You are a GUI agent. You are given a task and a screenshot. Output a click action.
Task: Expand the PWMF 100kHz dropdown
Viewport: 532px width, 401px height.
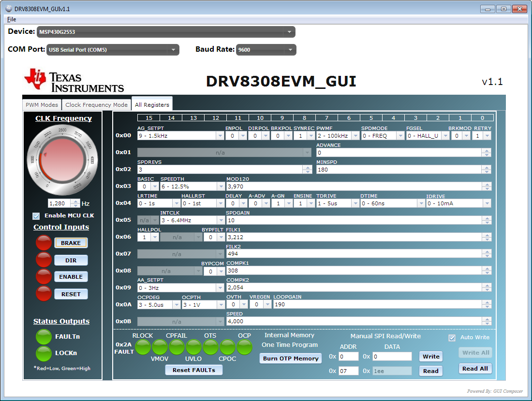pos(355,136)
